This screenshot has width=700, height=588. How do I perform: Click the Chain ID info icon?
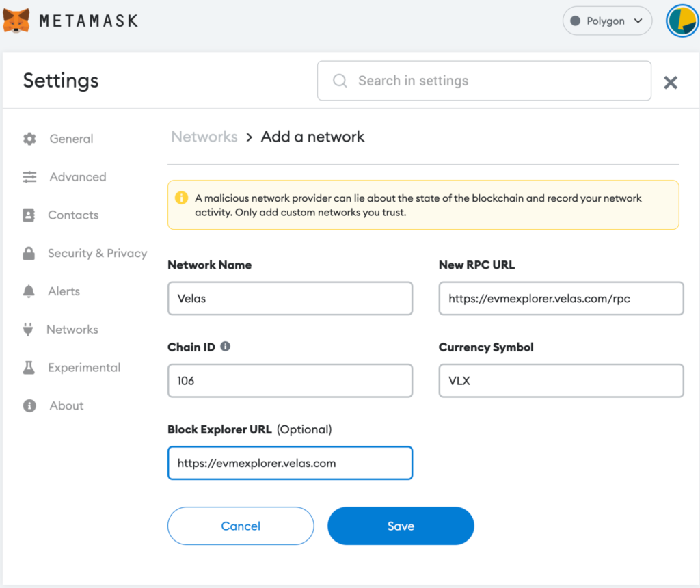[x=226, y=347]
